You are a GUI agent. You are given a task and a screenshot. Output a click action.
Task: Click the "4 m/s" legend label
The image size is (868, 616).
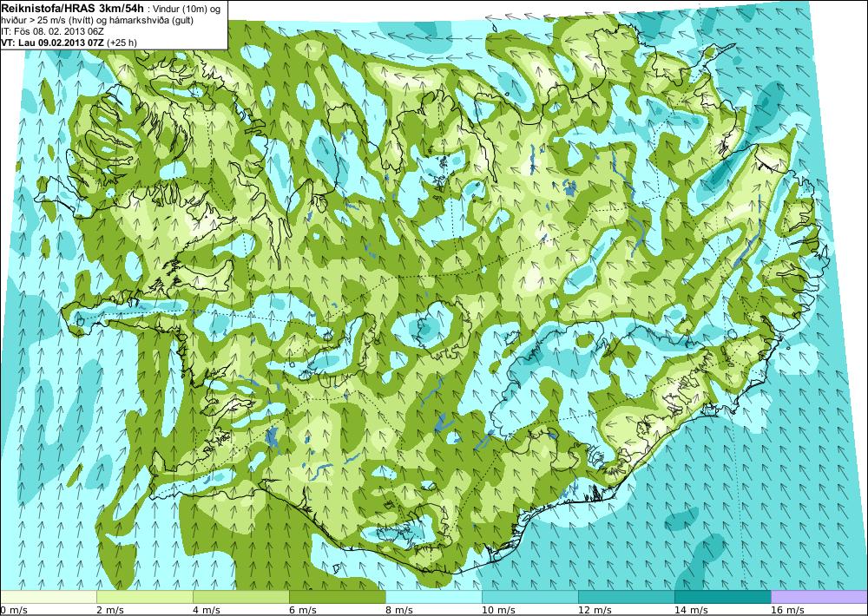pos(207,610)
